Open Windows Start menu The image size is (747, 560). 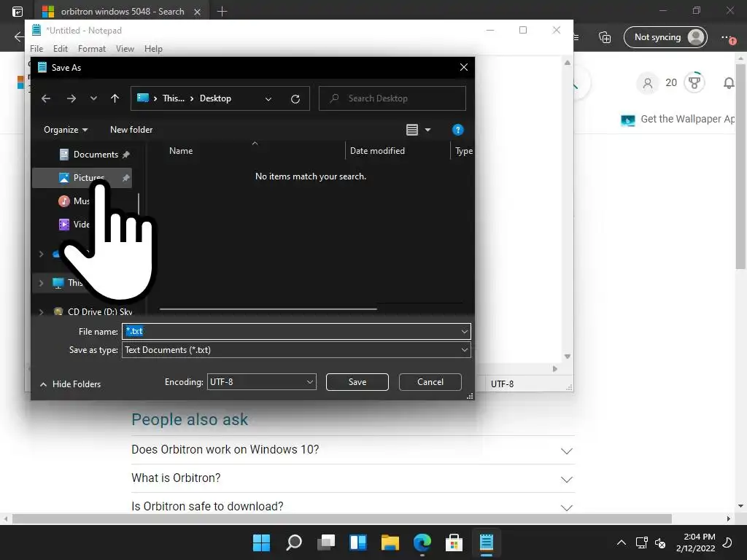(261, 542)
